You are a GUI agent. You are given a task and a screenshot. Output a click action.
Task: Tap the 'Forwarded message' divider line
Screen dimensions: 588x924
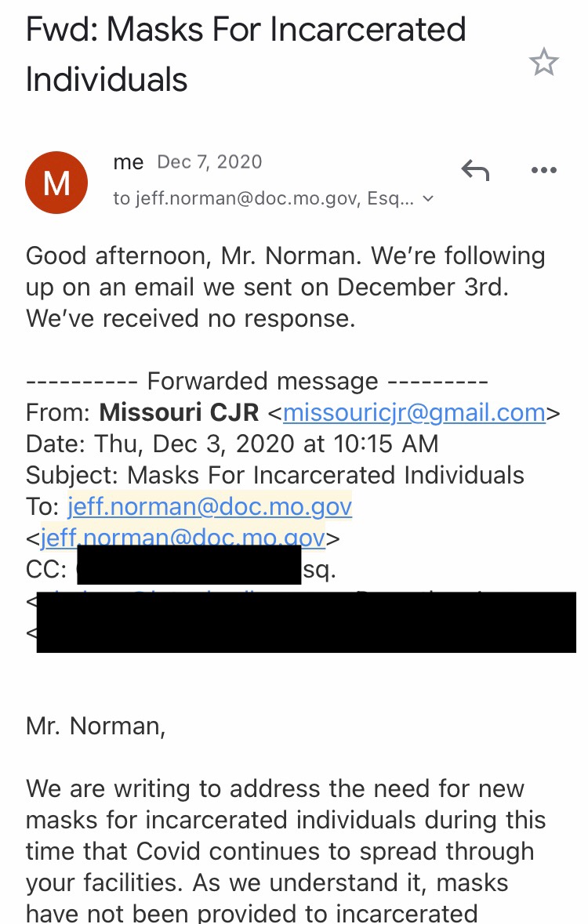[x=257, y=381]
